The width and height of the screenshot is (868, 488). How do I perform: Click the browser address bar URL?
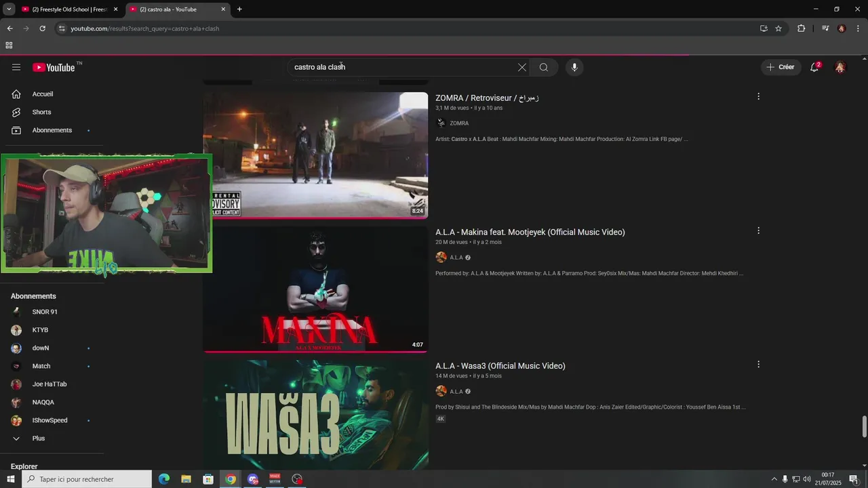(144, 28)
